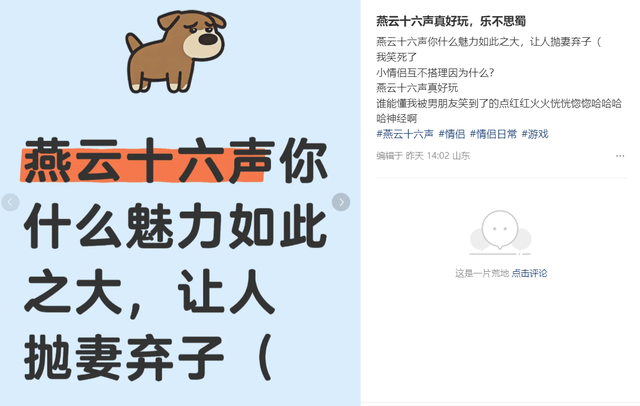Click the large 抛妻弃子 text in the image
Screen dimensions: 640x406
[x=124, y=358]
